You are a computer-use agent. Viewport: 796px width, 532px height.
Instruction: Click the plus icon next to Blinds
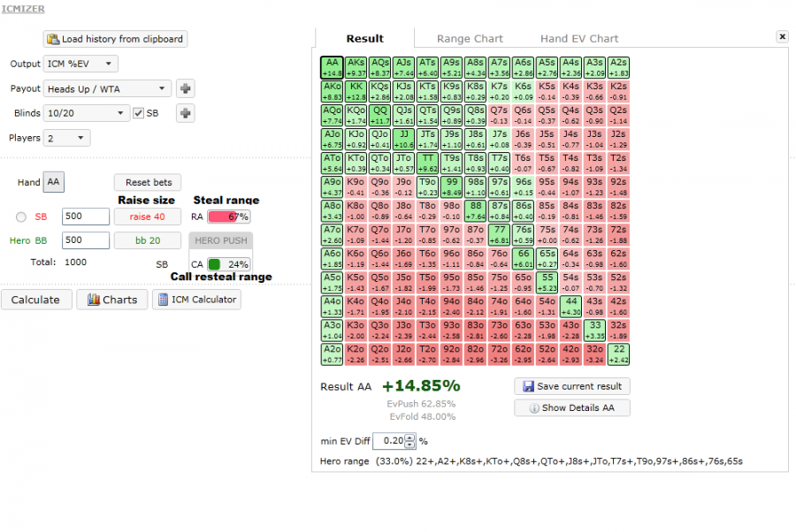point(186,113)
